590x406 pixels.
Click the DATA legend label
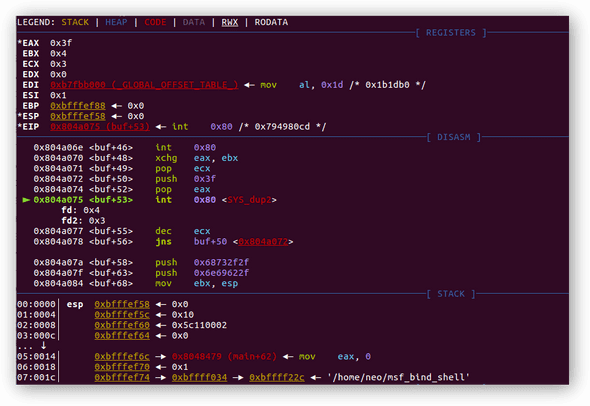(194, 22)
